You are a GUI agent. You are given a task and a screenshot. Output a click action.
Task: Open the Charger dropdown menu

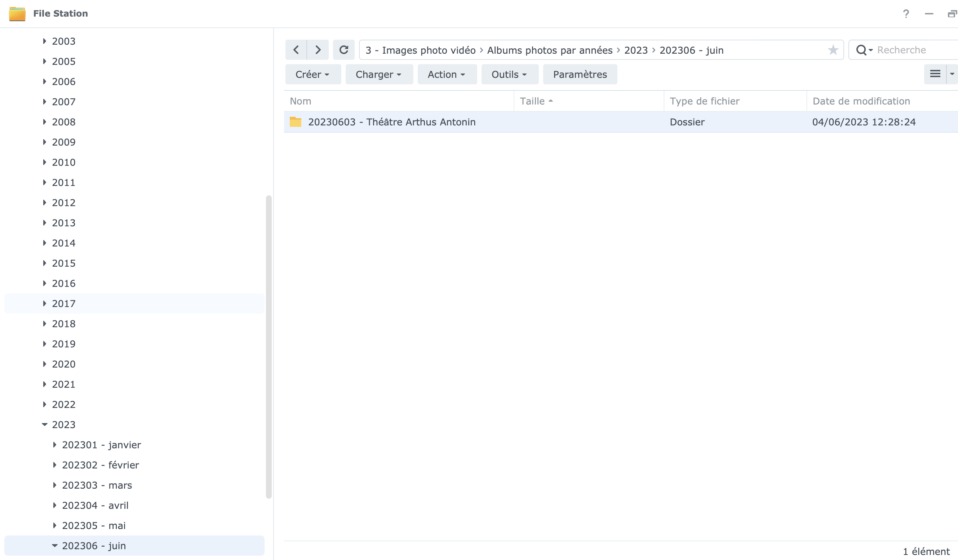pos(379,74)
